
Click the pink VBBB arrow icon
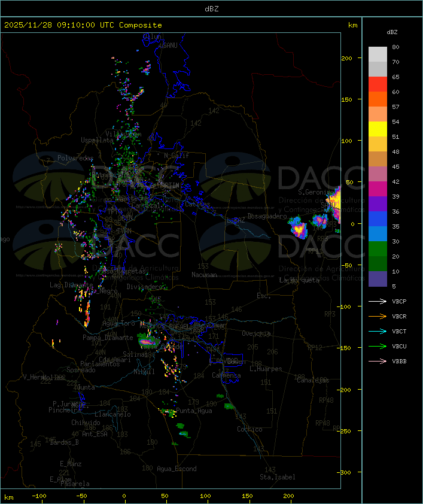point(378,362)
